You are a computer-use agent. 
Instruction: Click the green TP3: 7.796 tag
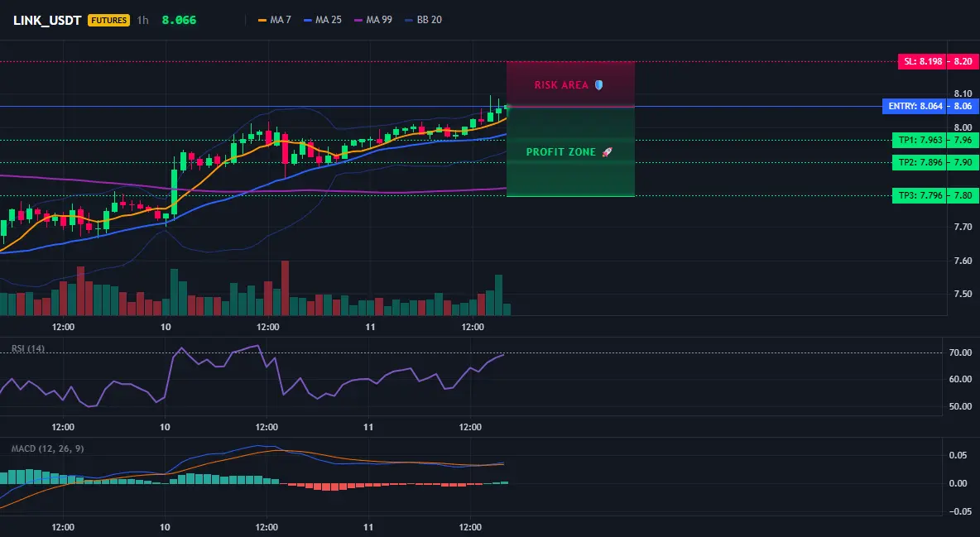(x=920, y=195)
